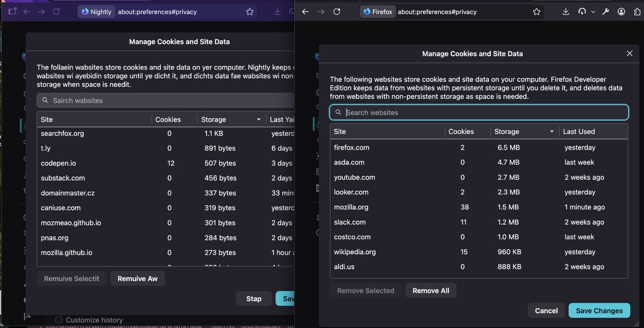
Task: Select the youtube.com row
Action: [x=479, y=177]
